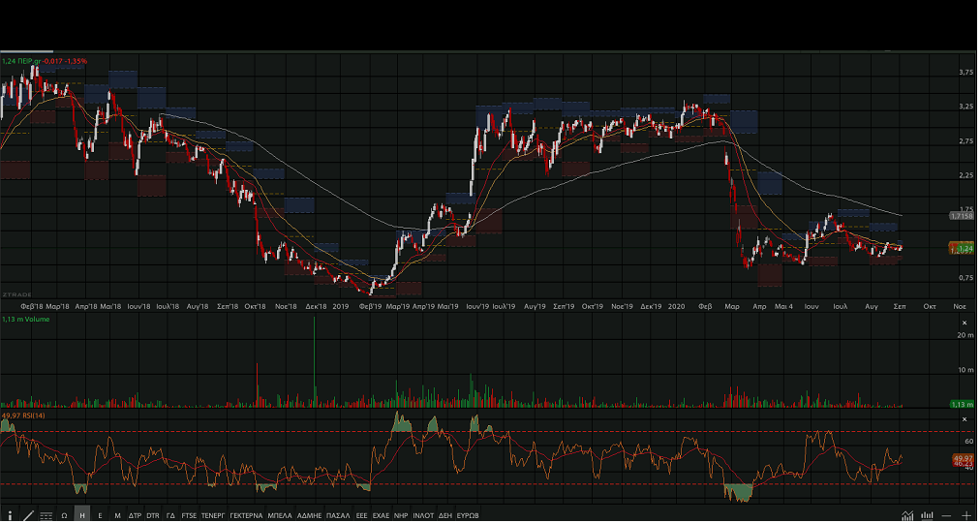This screenshot has width=980, height=523.
Task: Open the chart indicators icon
Action: [907, 515]
